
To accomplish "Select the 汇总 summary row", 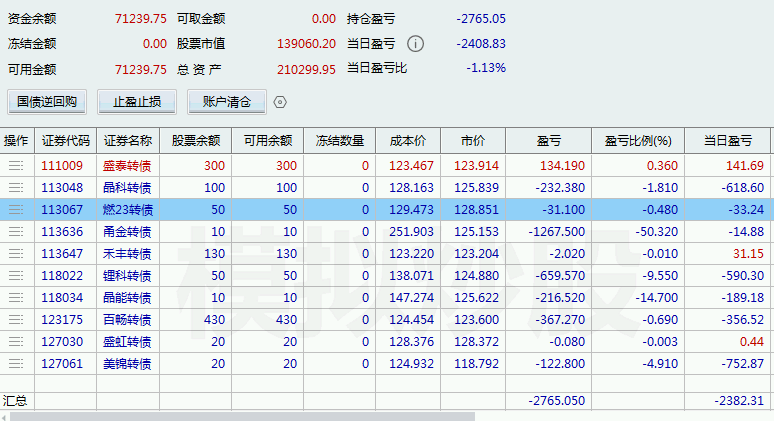I will (16, 400).
